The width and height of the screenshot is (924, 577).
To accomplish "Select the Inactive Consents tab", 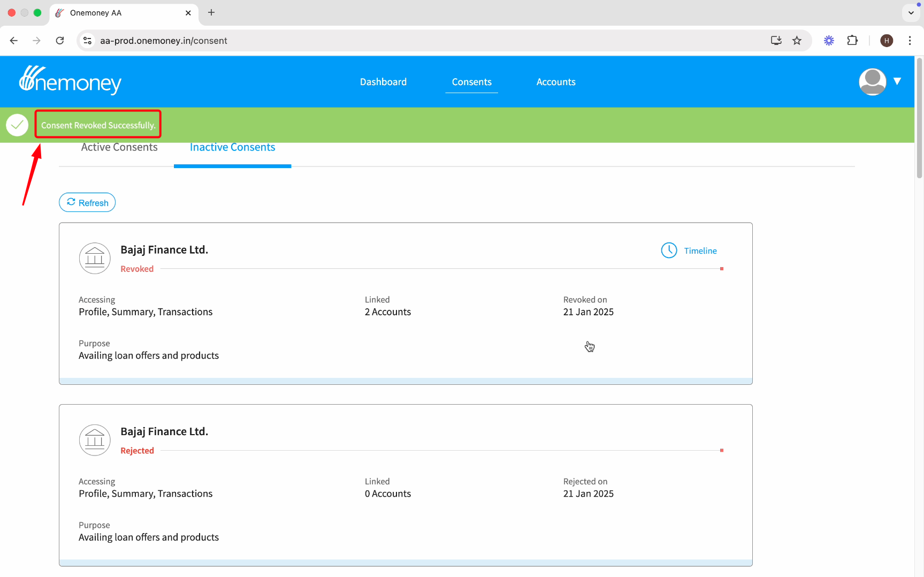I will [232, 147].
